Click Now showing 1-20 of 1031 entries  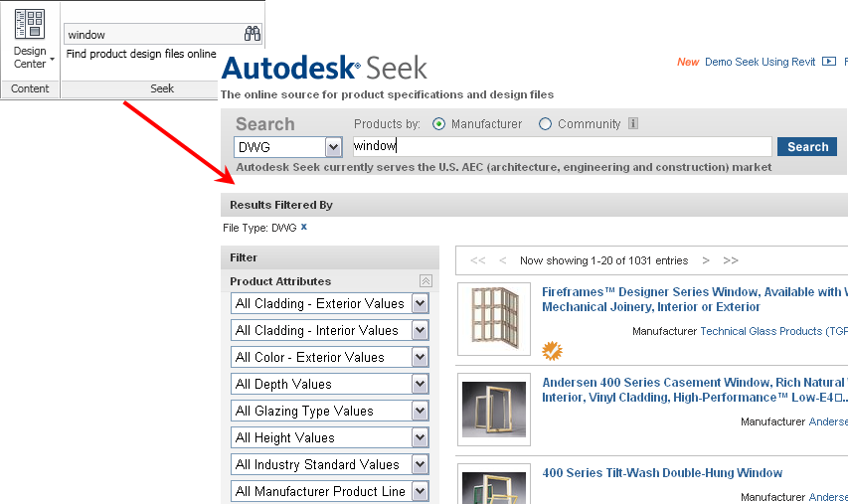pyautogui.click(x=604, y=260)
